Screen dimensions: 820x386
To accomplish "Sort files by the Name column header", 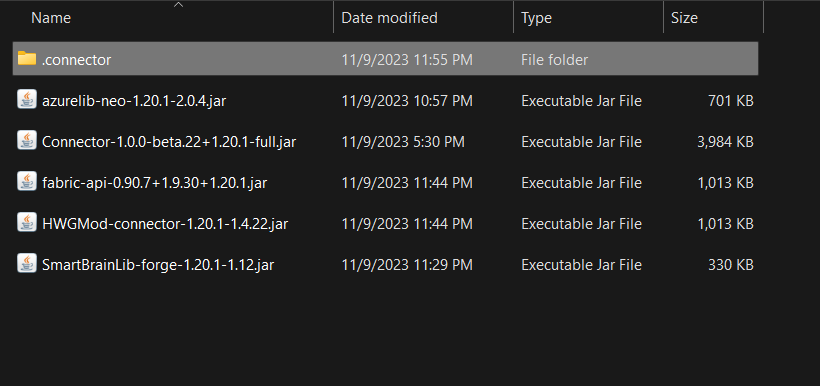I will pyautogui.click(x=51, y=18).
